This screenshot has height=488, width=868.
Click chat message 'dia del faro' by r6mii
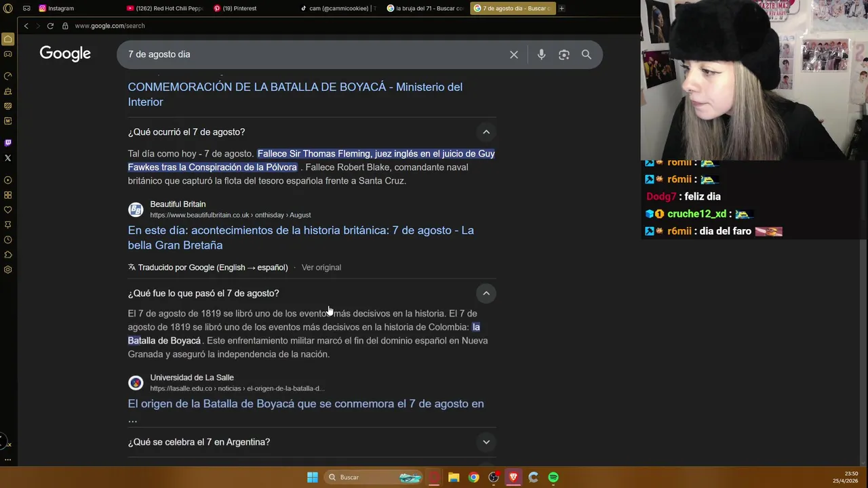[x=726, y=231]
